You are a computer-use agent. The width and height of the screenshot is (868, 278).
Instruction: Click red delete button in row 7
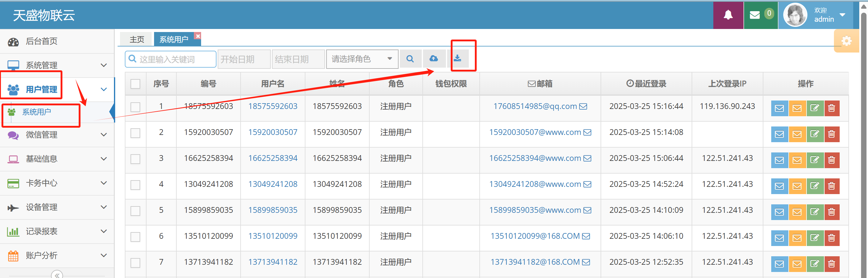click(832, 264)
